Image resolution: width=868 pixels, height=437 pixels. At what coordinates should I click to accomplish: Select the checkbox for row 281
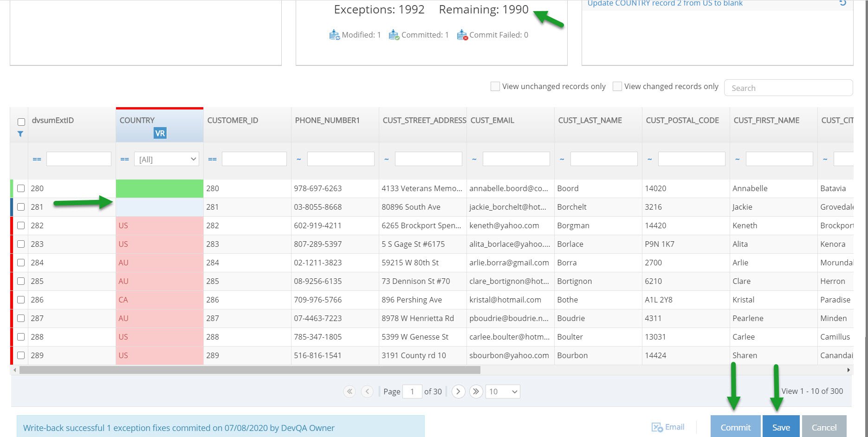[x=21, y=207]
